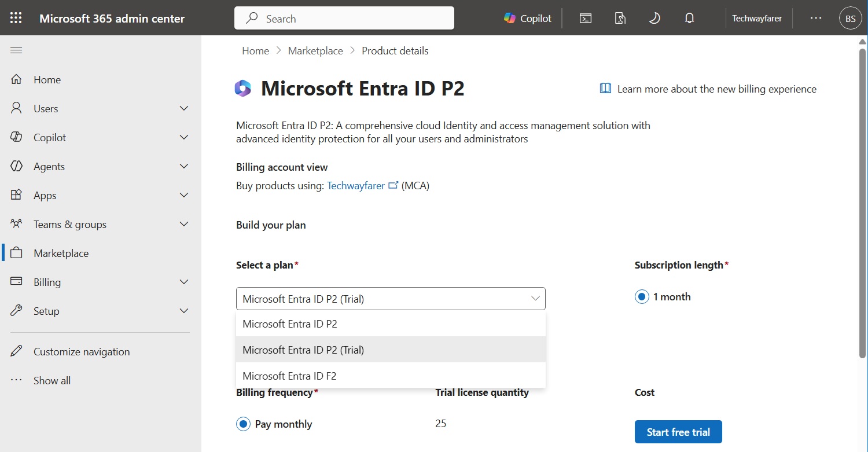Expand the Copilot navigation chevron
868x452 pixels.
(x=184, y=137)
